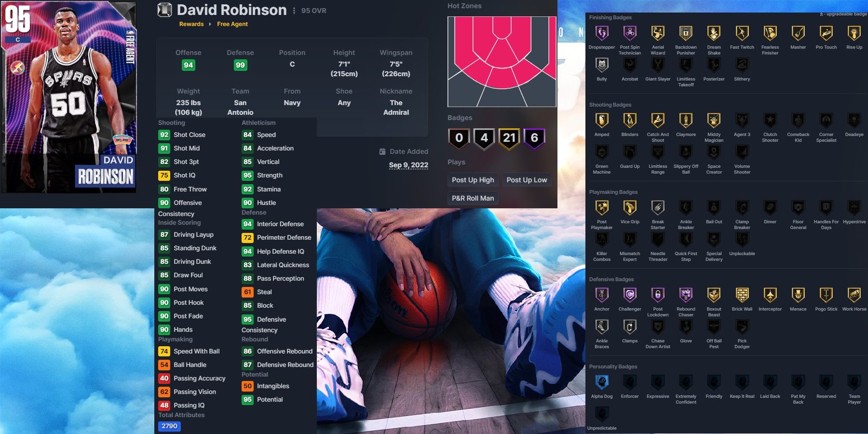This screenshot has height=434, width=868.
Task: Click the Work Horse badge icon
Action: 854,295
